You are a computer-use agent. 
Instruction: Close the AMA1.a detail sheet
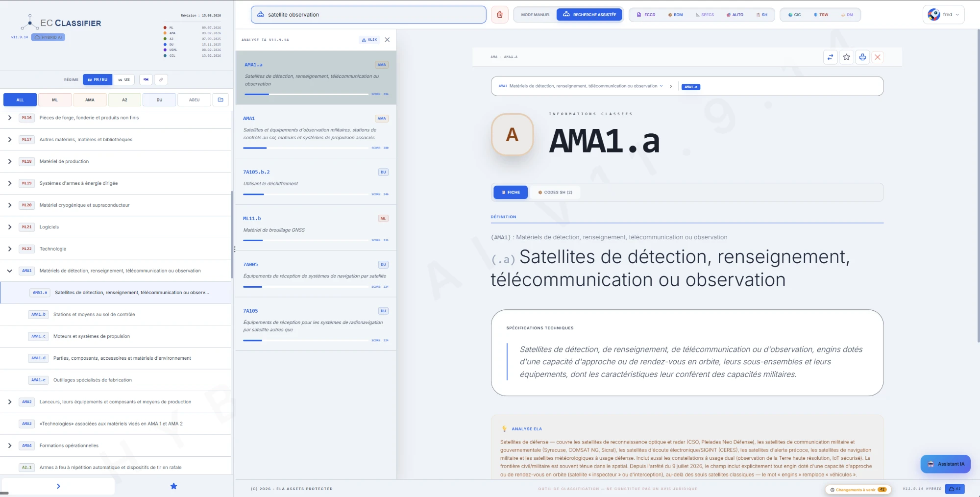click(878, 57)
